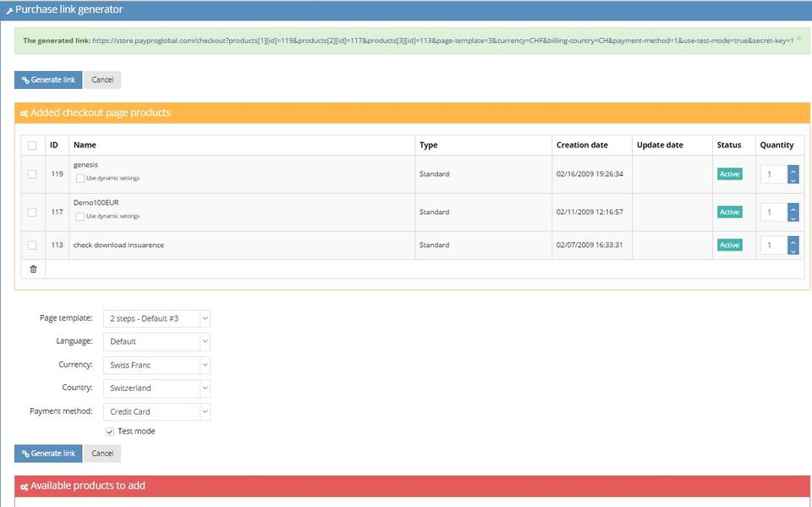Image resolution: width=812 pixels, height=507 pixels.
Task: Click the Cancel button near the top
Action: 101,79
